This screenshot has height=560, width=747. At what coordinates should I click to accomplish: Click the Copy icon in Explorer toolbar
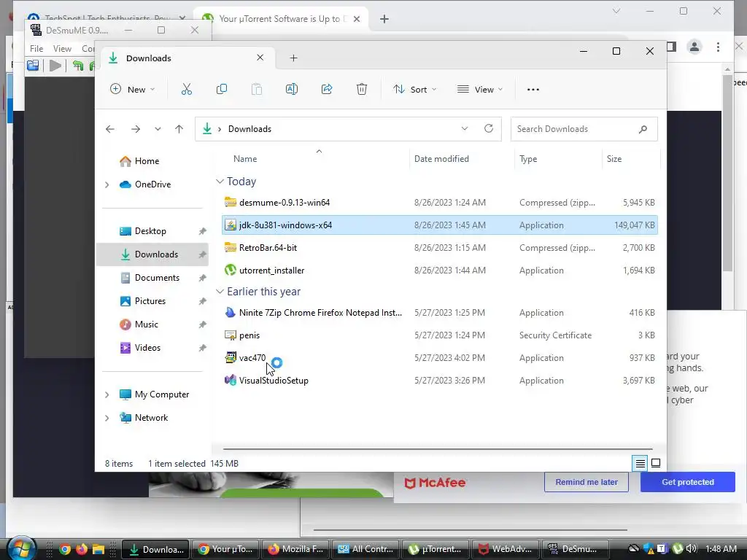click(222, 89)
